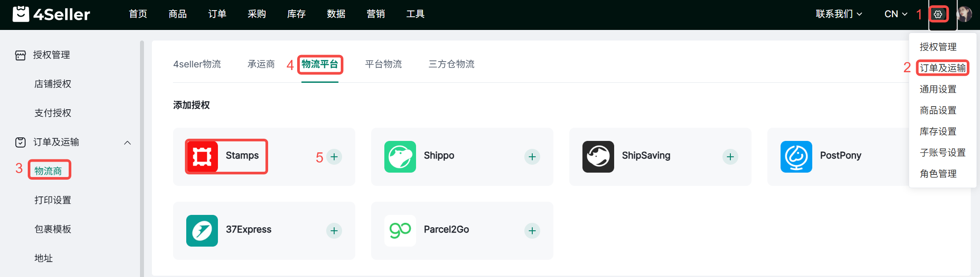
Task: Expand the 联系我们 dropdown
Action: (838, 14)
